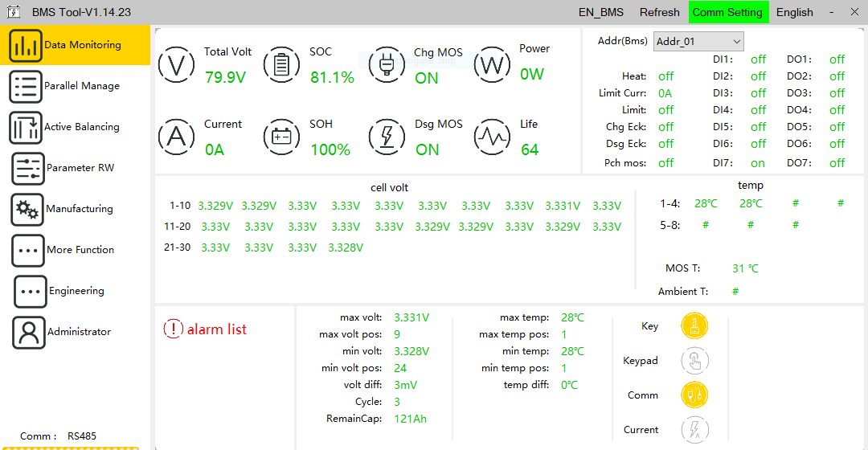Click the Life waveform icon
Screen dimensions: 868x450
point(492,136)
